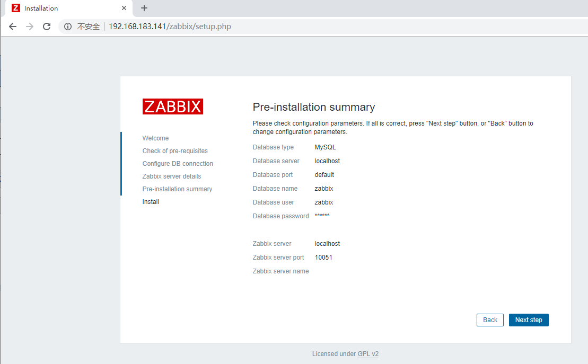The height and width of the screenshot is (364, 588).
Task: Click the Next step button
Action: tap(529, 320)
